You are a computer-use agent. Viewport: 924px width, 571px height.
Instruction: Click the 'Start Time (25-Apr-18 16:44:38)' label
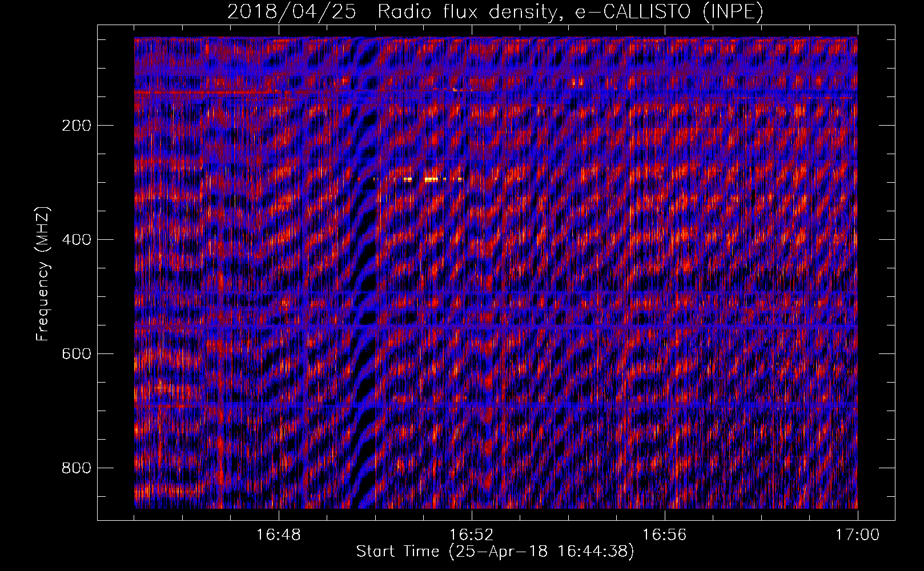tap(495, 552)
